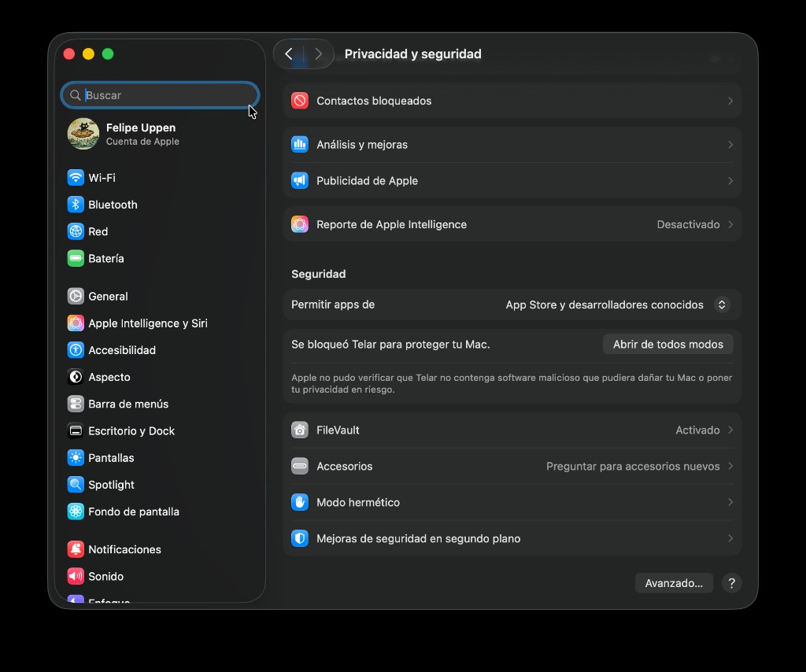Click the Mejoras de seguridad shield icon
Screen dimensions: 806x672
[x=300, y=538]
